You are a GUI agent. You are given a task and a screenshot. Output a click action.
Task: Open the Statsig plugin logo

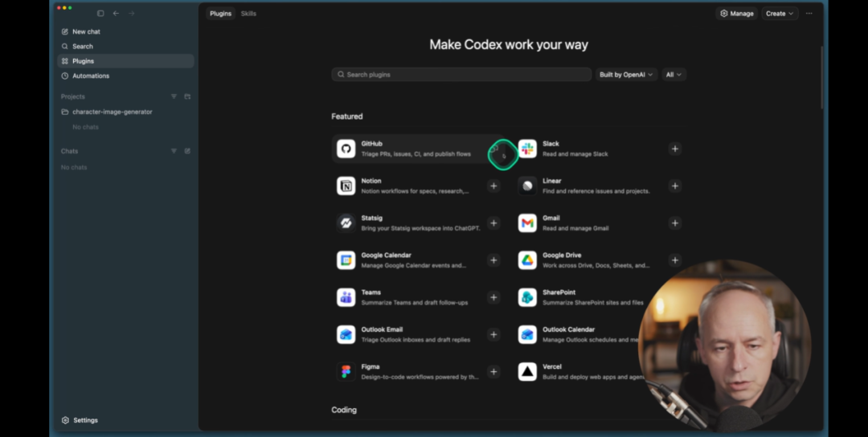tap(346, 223)
